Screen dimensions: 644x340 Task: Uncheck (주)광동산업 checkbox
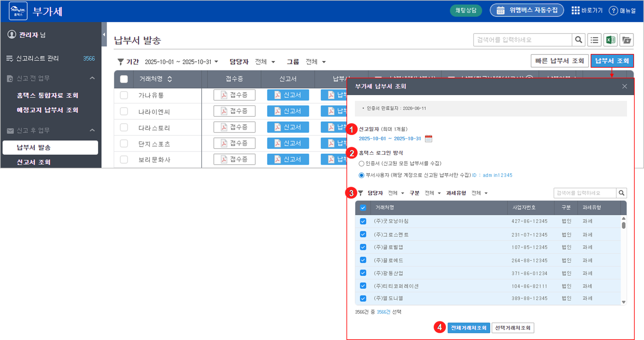[x=363, y=273]
